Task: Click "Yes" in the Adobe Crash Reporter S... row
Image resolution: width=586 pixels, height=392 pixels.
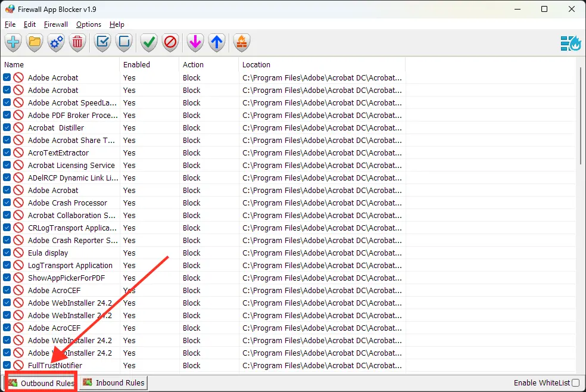Action: pos(129,240)
